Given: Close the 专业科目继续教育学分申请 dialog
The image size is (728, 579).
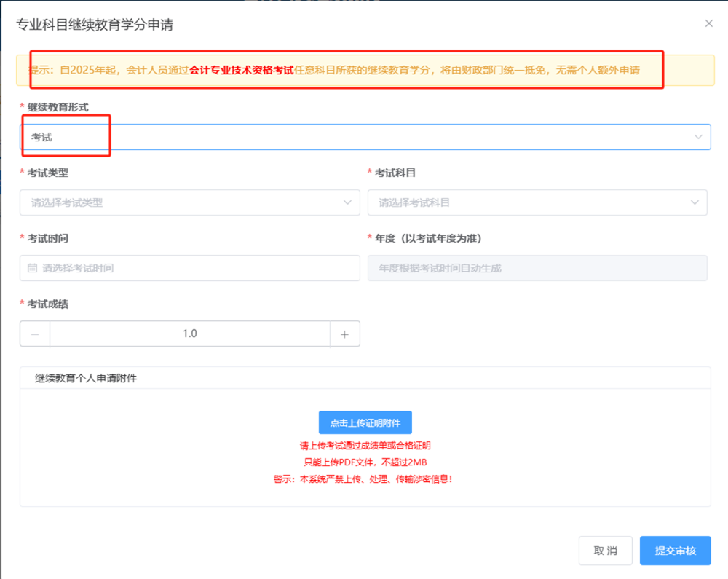Looking at the screenshot, I should (x=708, y=23).
